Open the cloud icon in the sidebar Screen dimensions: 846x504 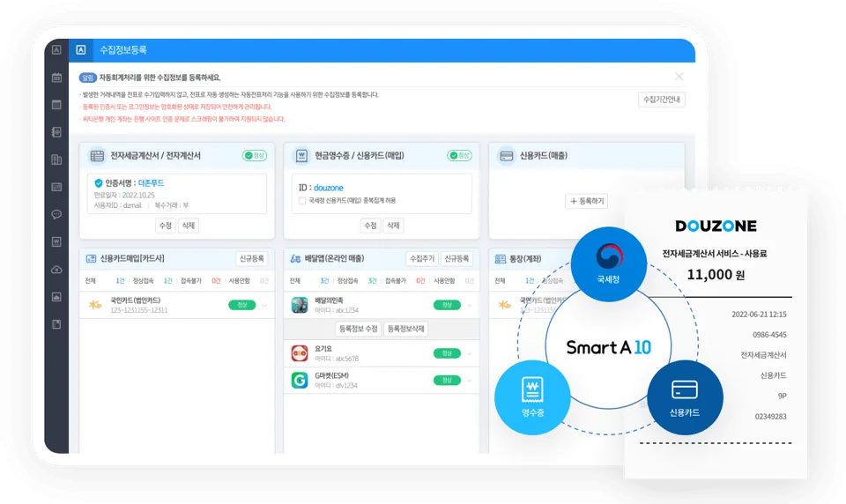click(56, 270)
